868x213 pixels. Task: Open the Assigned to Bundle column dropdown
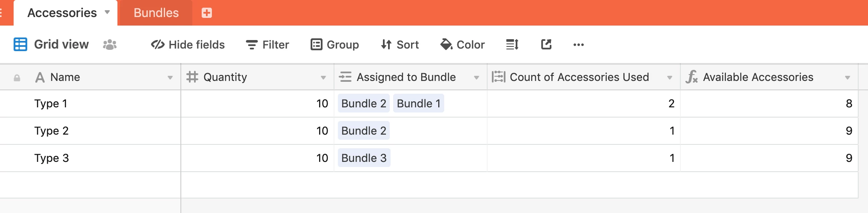pyautogui.click(x=477, y=78)
